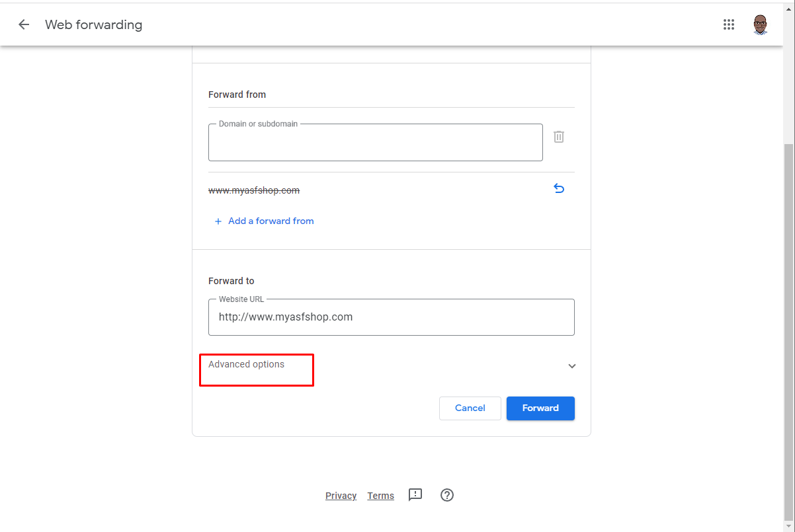The width and height of the screenshot is (795, 532).
Task: Cancel the web forwarding changes
Action: tap(470, 408)
